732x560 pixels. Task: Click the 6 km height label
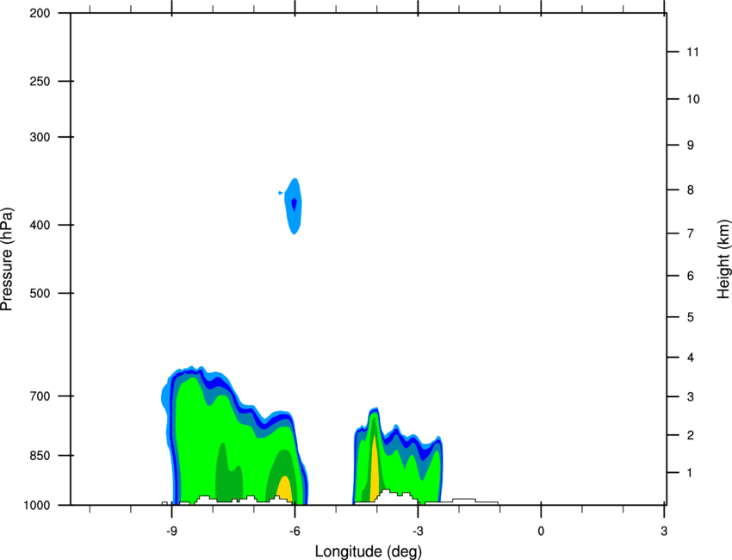click(x=691, y=276)
